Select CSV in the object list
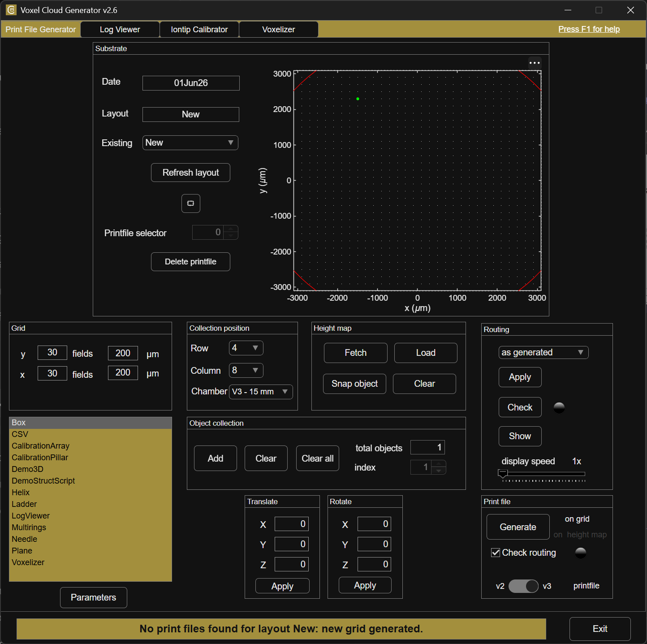647x644 pixels. [x=91, y=434]
